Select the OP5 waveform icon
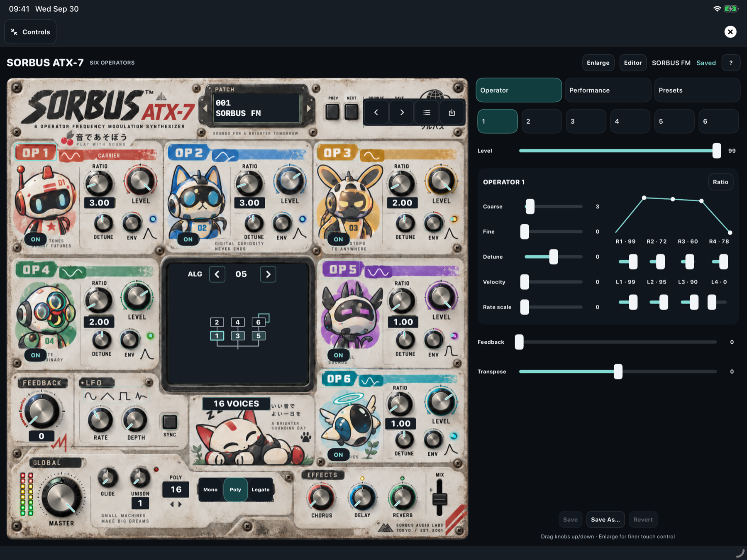 click(378, 272)
